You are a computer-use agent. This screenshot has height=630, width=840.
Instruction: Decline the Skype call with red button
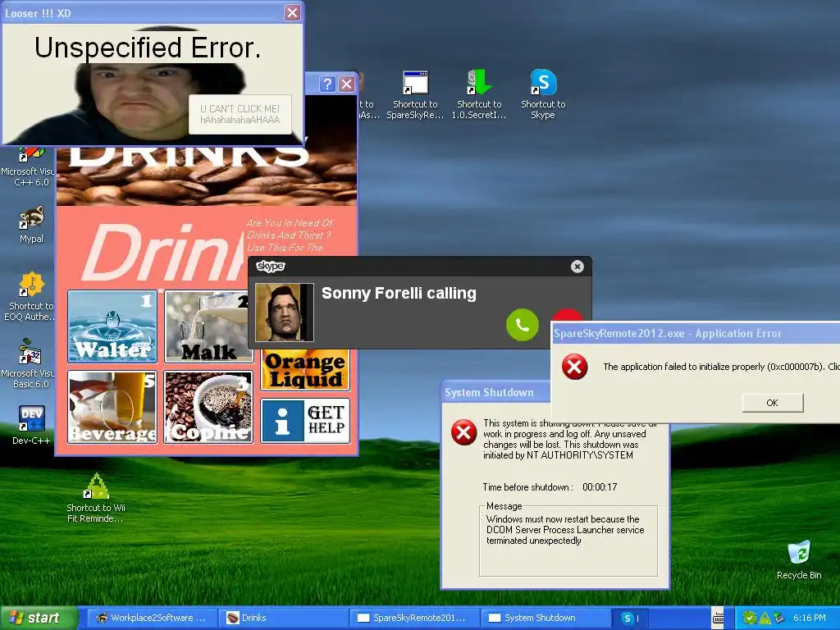coord(568,315)
